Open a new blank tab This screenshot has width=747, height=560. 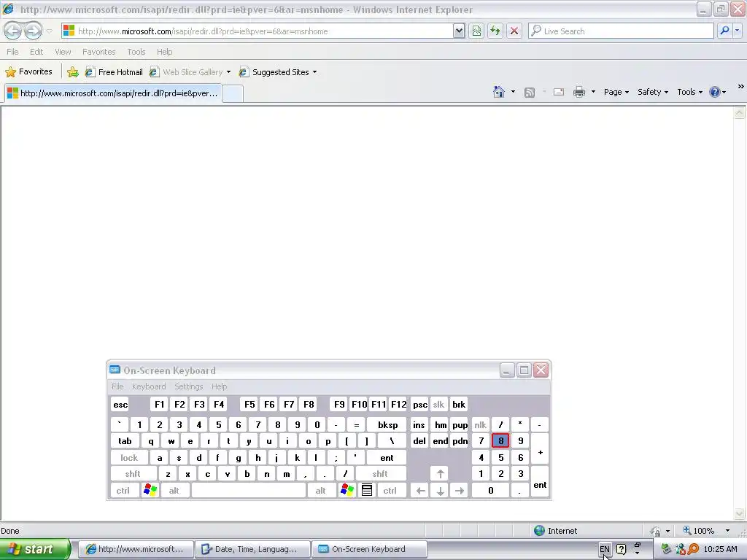233,94
